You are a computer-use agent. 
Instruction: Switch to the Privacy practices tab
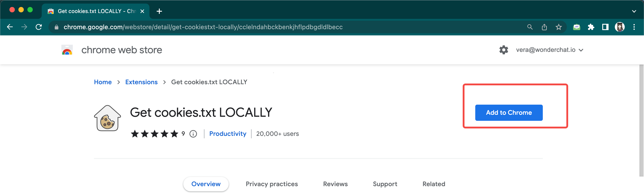pyautogui.click(x=272, y=184)
